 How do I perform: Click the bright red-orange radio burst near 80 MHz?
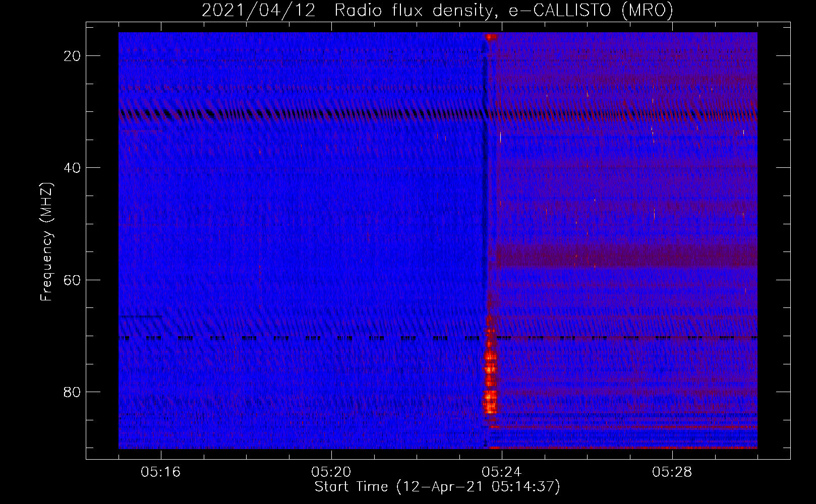click(x=490, y=382)
